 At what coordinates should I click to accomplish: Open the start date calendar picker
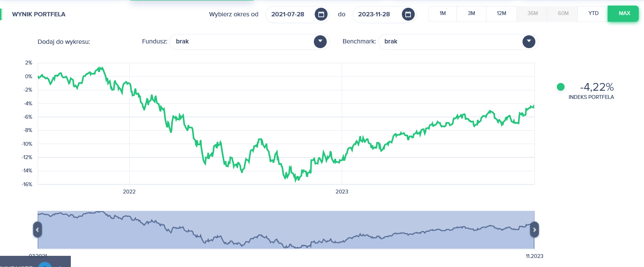click(x=321, y=14)
